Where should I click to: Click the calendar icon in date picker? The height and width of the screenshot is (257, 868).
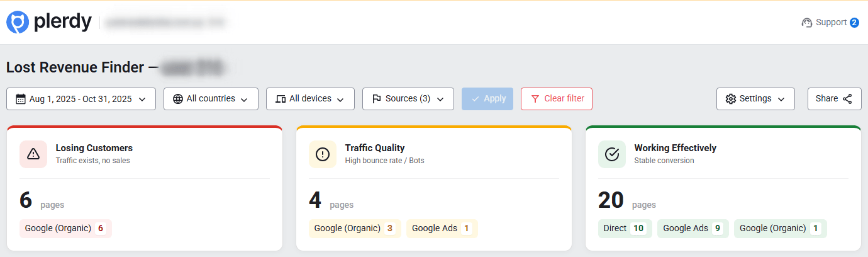coord(21,99)
